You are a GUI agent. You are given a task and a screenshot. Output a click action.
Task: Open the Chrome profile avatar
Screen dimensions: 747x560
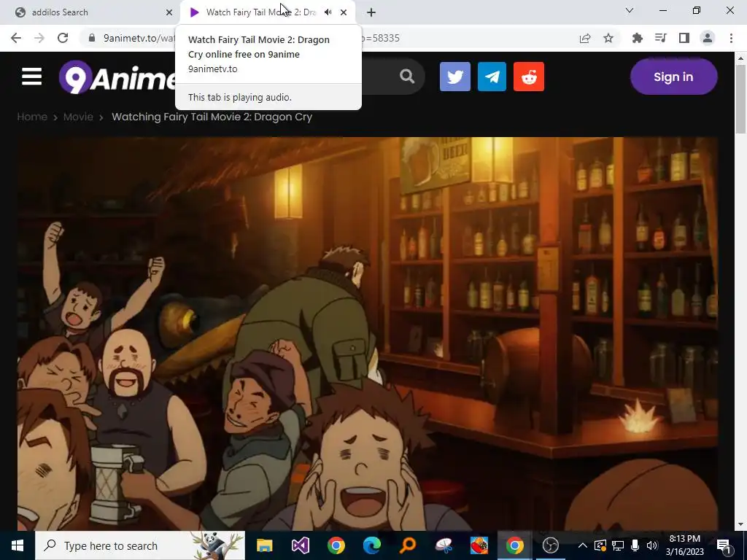tap(708, 38)
